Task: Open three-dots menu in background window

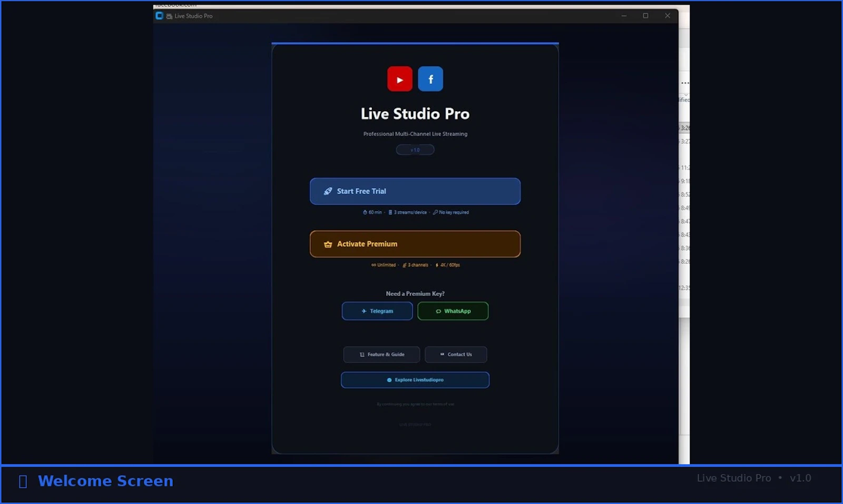Action: tap(685, 83)
